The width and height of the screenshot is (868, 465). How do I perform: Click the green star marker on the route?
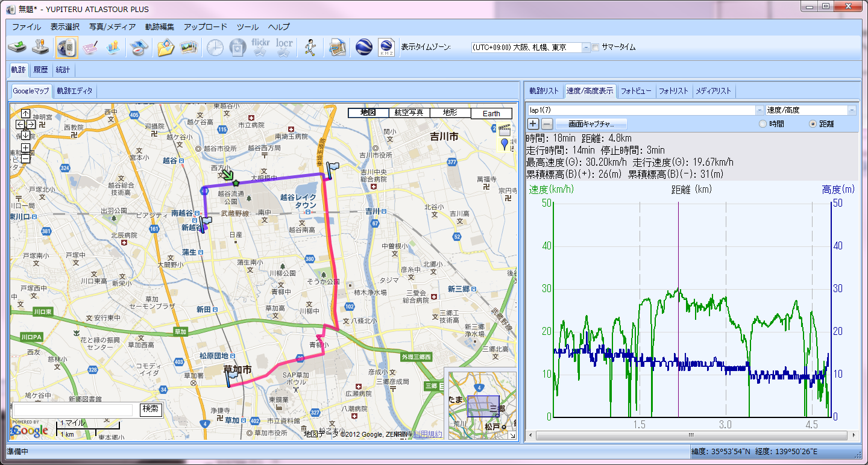click(x=236, y=183)
